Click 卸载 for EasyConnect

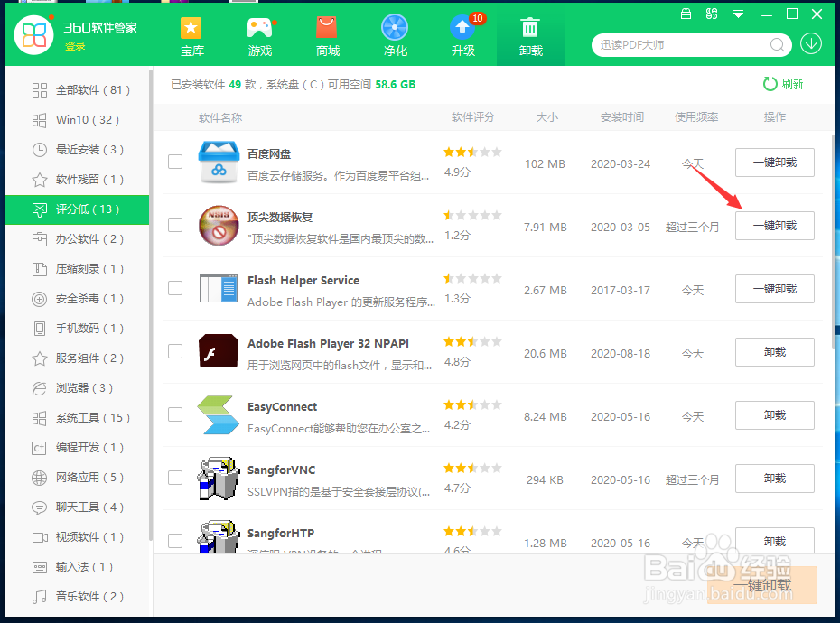(775, 415)
